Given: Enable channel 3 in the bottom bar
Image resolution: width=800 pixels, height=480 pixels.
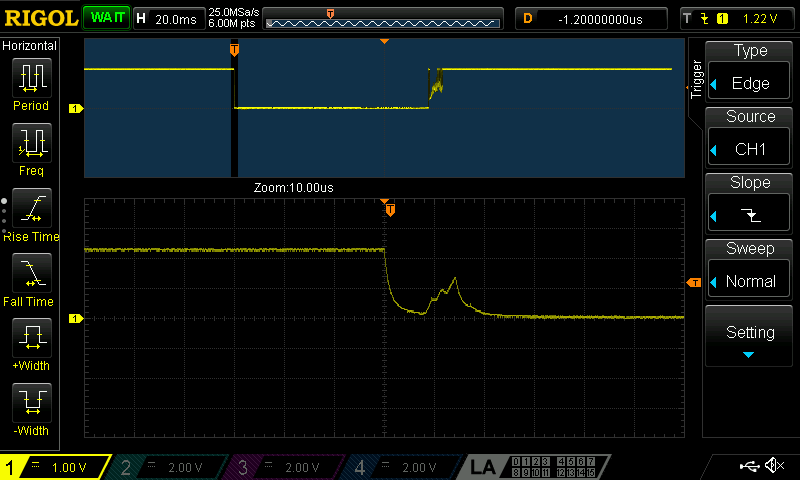Looking at the screenshot, I should click(283, 467).
